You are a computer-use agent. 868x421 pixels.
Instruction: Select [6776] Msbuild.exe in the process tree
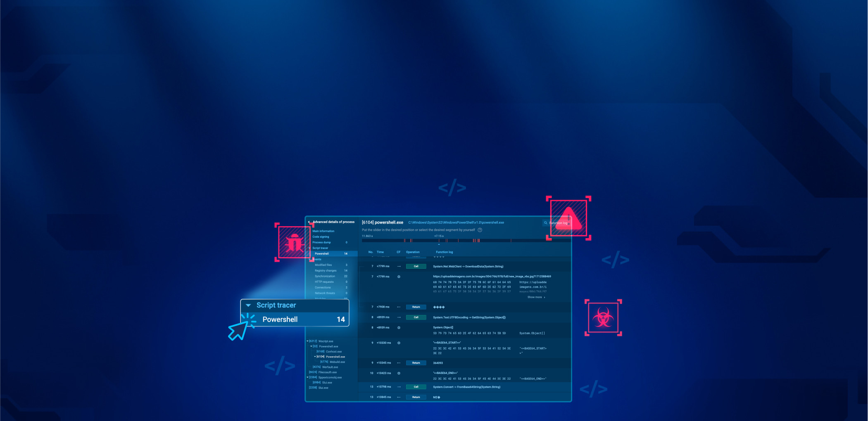point(333,362)
